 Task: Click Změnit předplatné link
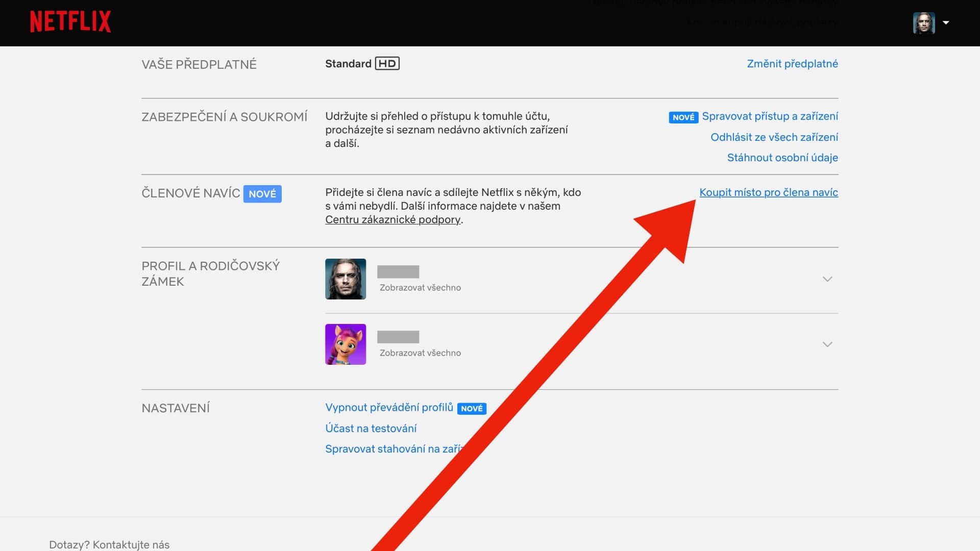click(x=792, y=64)
